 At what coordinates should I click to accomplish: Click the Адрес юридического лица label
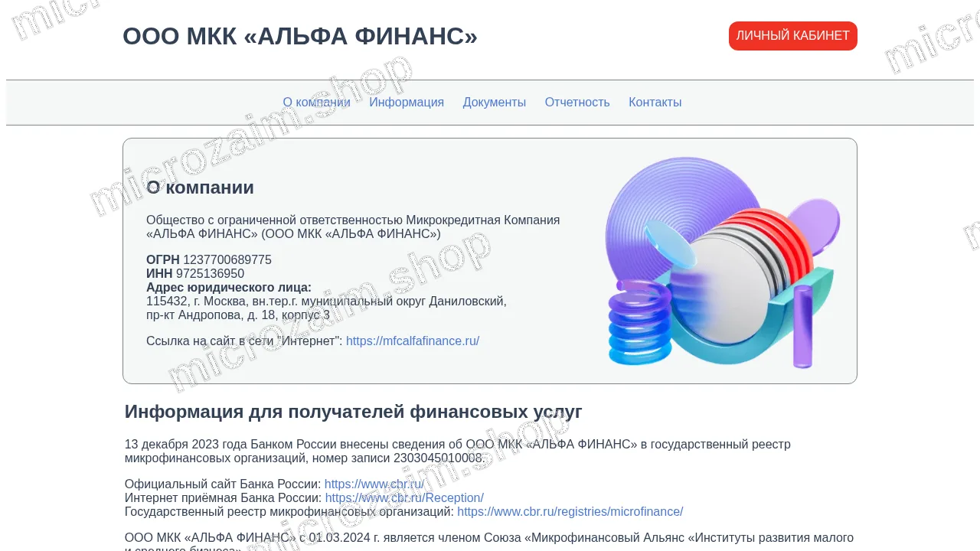click(x=229, y=288)
